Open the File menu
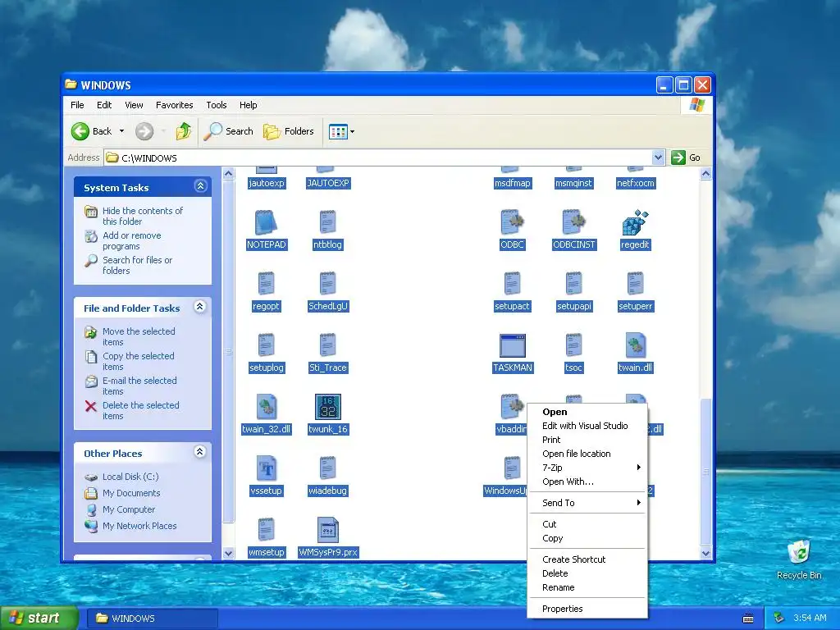Viewport: 840px width, 630px height. 77,105
